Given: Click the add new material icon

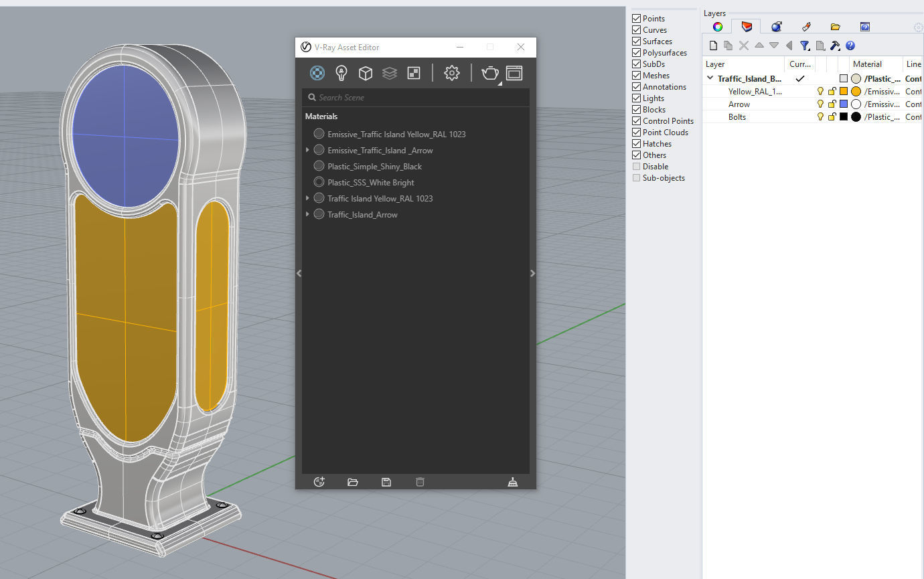Looking at the screenshot, I should pyautogui.click(x=319, y=482).
